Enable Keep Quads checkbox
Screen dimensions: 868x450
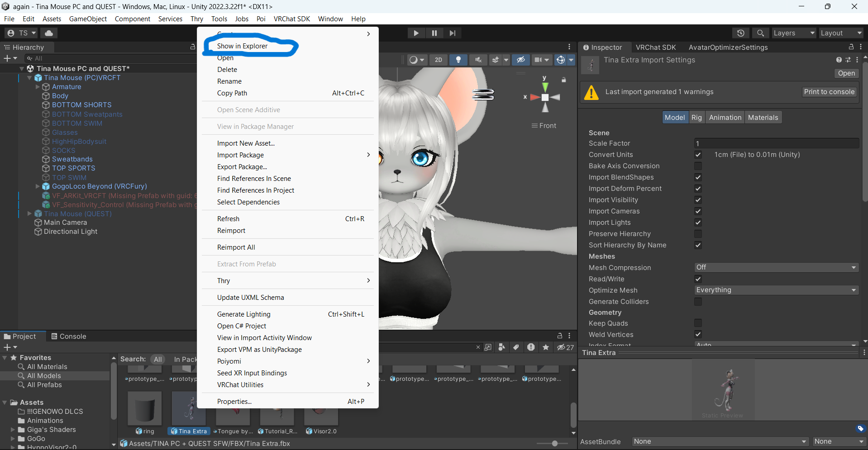pos(698,323)
